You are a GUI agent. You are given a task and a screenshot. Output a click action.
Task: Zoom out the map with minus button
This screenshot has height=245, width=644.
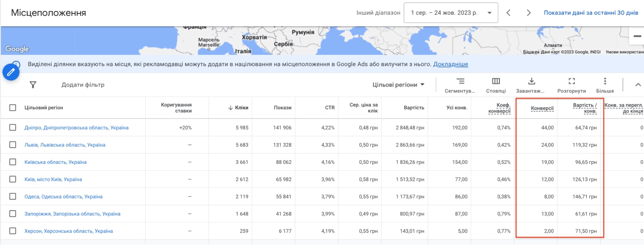tap(637, 36)
